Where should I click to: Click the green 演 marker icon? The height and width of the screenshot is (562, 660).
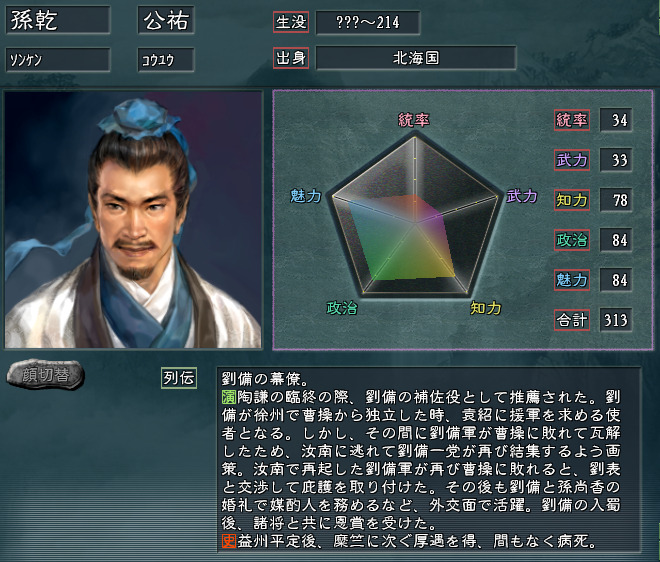coord(229,397)
